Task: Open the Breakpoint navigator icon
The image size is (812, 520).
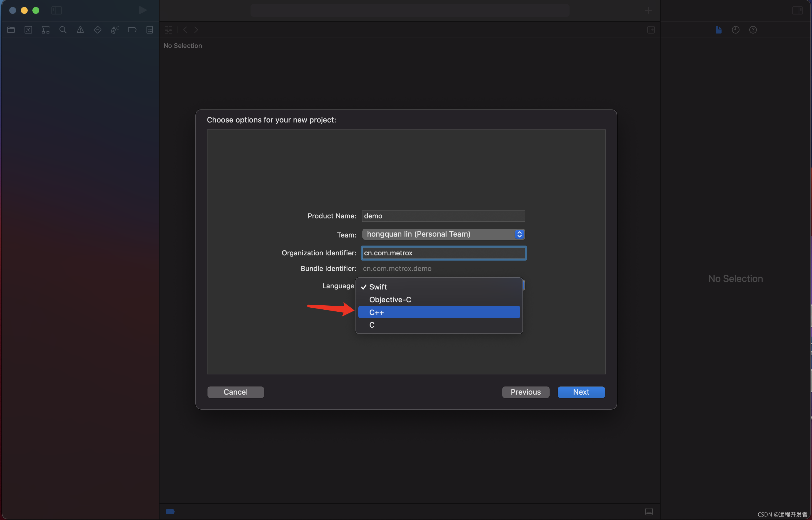Action: pos(132,30)
